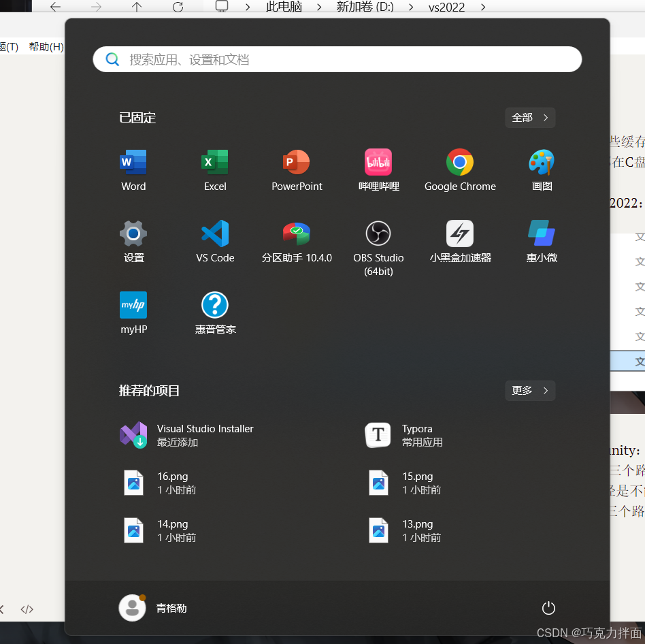Open PowerPoint pinned app
645x644 pixels.
[x=297, y=170]
